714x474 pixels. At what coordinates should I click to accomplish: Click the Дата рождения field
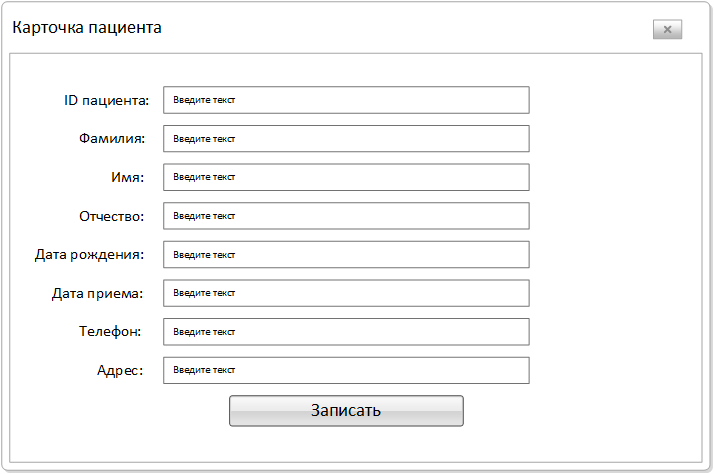click(x=346, y=255)
